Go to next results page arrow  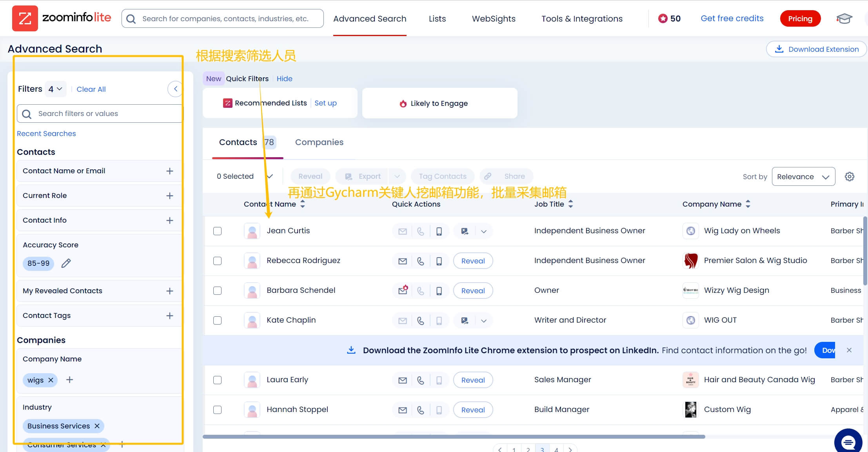[570, 449]
